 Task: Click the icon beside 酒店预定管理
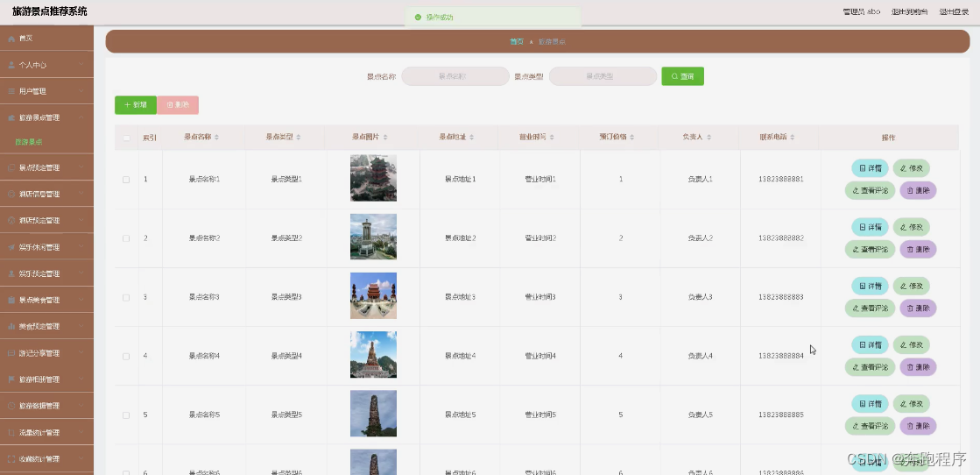click(x=11, y=221)
